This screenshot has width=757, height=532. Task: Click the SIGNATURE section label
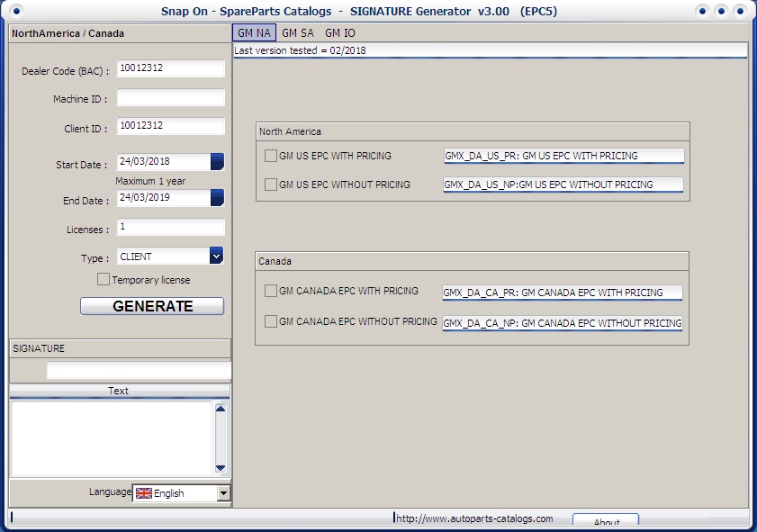pos(38,348)
